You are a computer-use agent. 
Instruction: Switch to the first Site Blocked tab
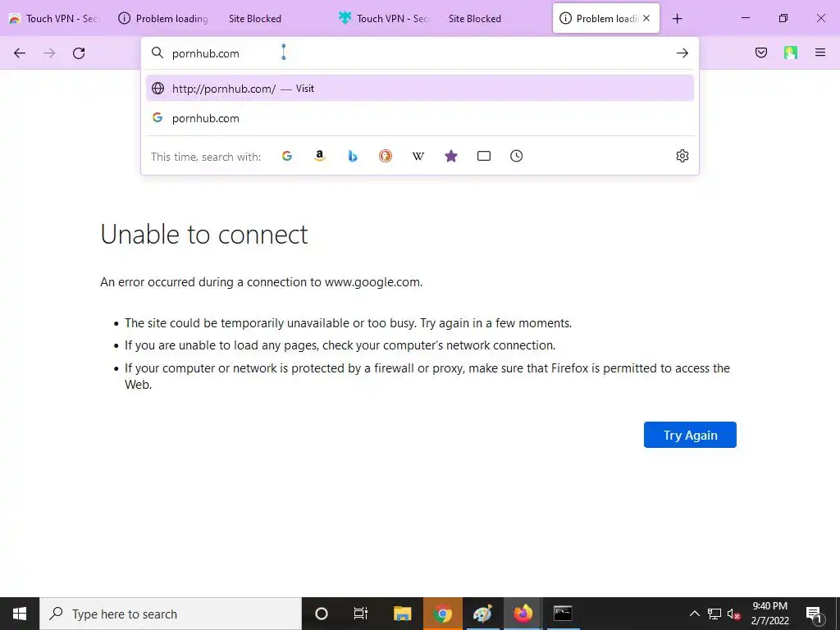255,19
